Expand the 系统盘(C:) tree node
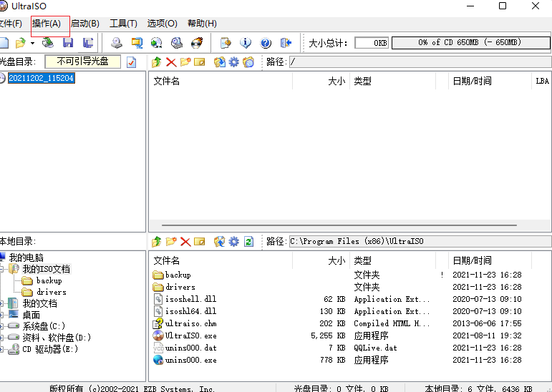 (1, 326)
